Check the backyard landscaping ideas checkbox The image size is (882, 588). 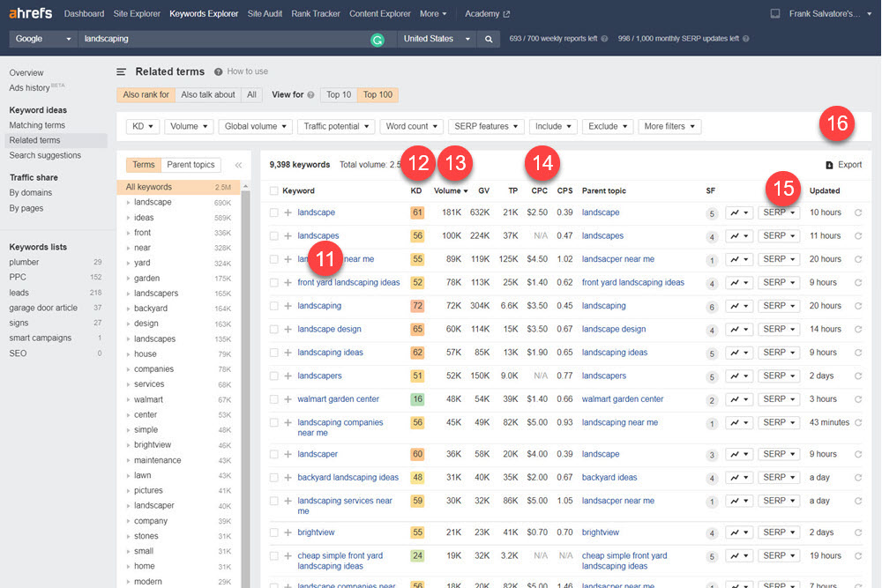pyautogui.click(x=274, y=477)
